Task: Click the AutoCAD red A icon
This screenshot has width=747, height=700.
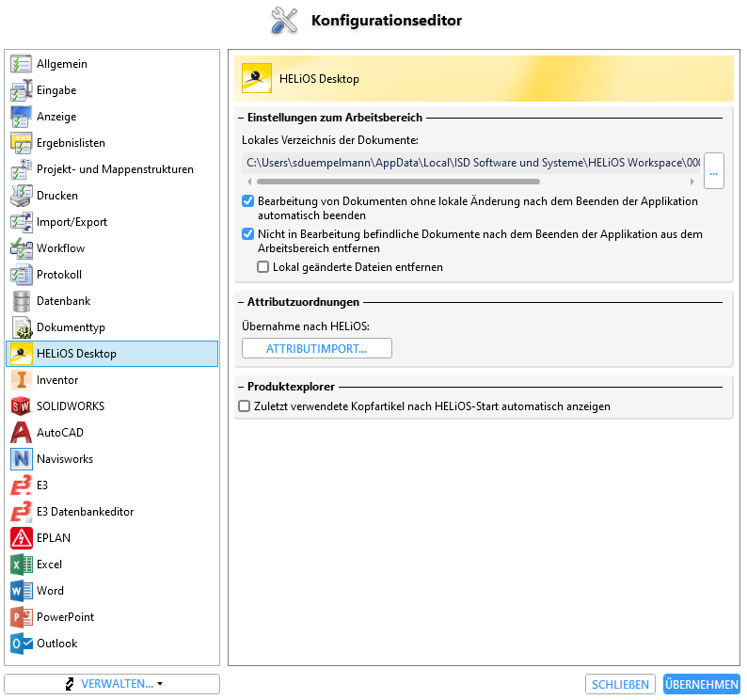Action: [21, 433]
